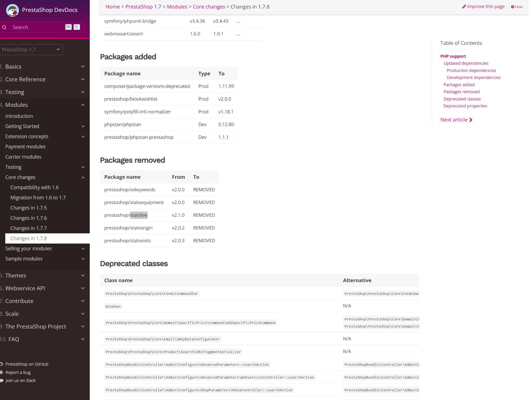Open the PrestaShop 1.7 version dropdown
This screenshot has height=400, width=532.
(31, 50)
